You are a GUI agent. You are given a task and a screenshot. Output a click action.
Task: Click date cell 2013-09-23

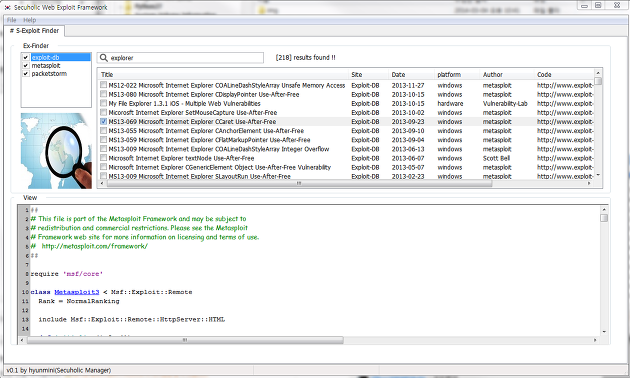click(x=408, y=121)
